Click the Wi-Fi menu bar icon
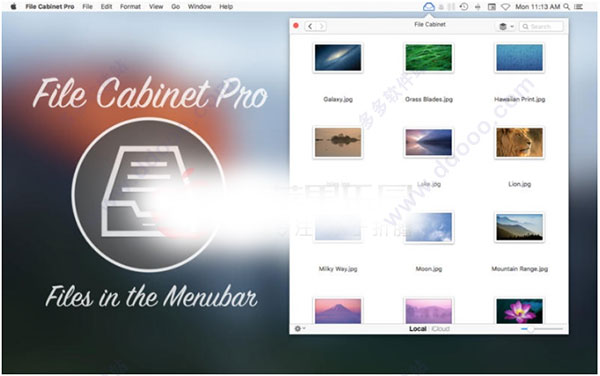 (x=505, y=7)
